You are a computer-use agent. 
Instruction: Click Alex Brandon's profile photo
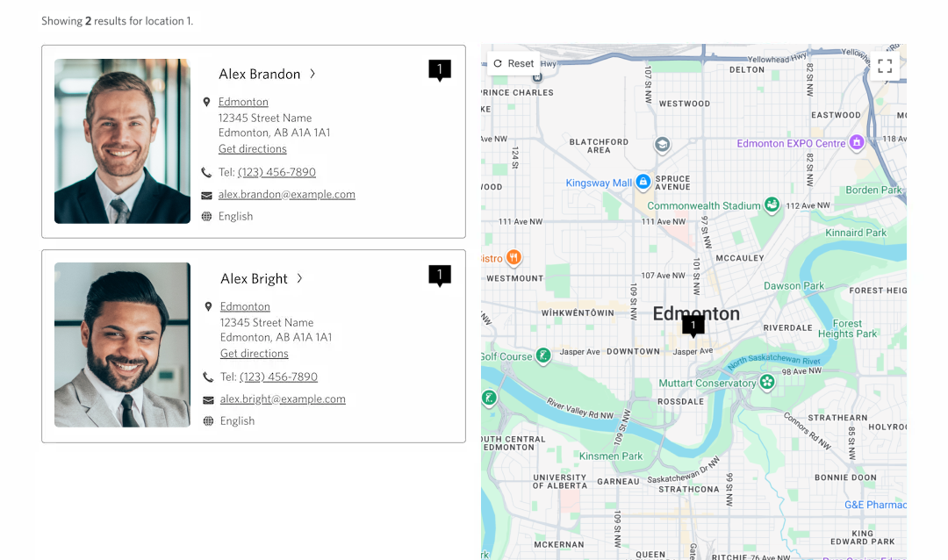coord(122,141)
